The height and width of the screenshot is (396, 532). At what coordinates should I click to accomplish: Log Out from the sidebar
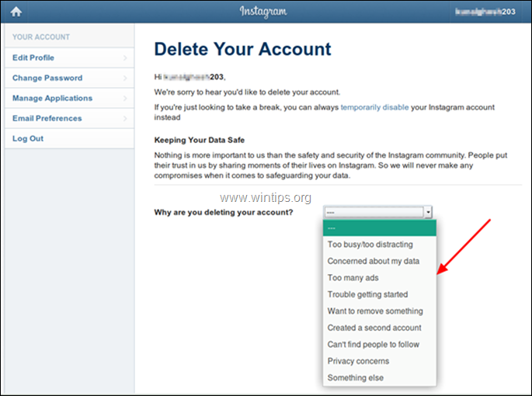pos(70,138)
